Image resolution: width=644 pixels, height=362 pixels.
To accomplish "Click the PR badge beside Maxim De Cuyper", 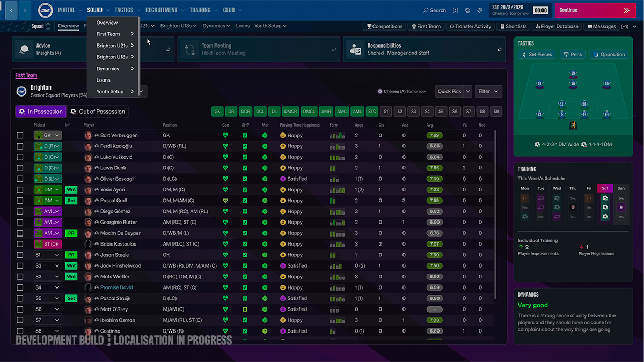I will [71, 233].
